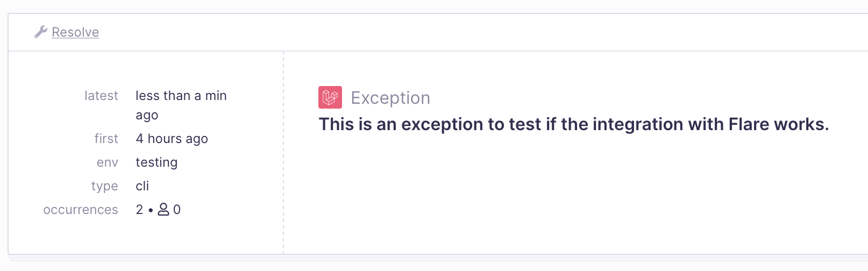Click '4 hours ago' first-seen value
The image size is (868, 271).
(x=172, y=139)
